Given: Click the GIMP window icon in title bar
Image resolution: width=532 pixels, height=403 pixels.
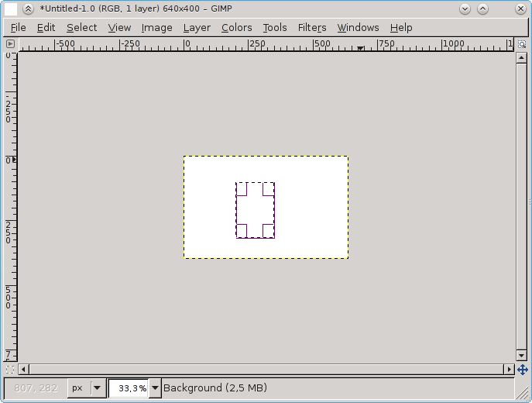Looking at the screenshot, I should tap(11, 9).
